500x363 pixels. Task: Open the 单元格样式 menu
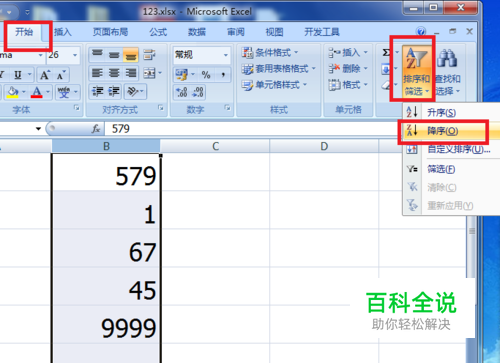pos(274,85)
